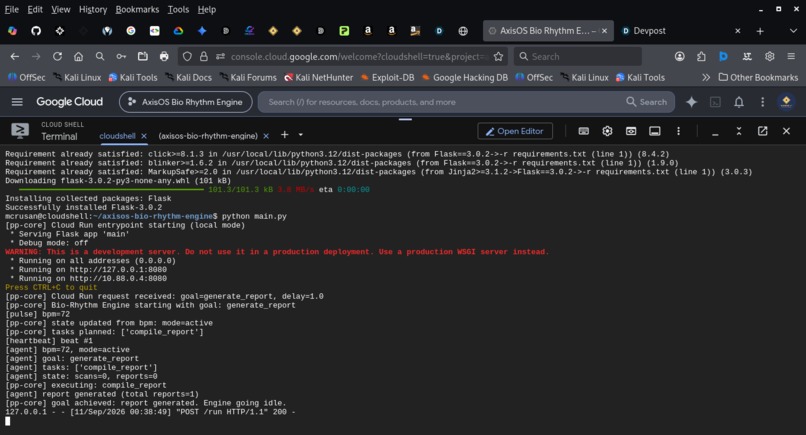Click the browser URL address bar

click(358, 57)
